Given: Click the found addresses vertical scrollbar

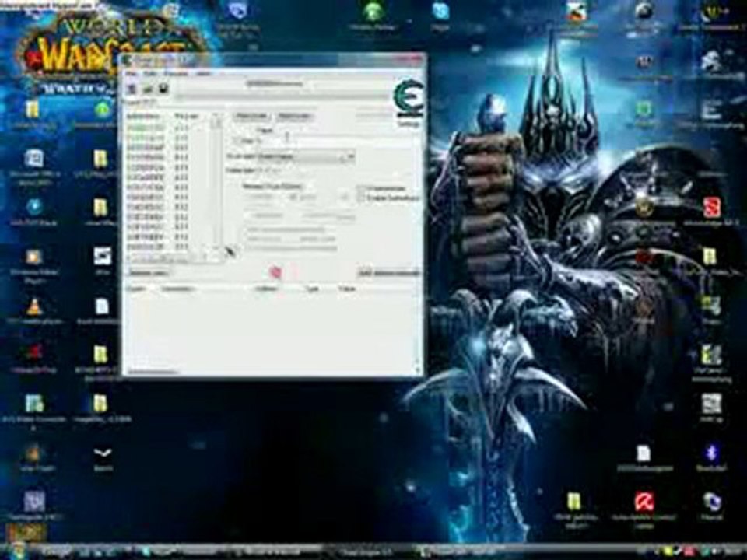Looking at the screenshot, I should pos(216,181).
